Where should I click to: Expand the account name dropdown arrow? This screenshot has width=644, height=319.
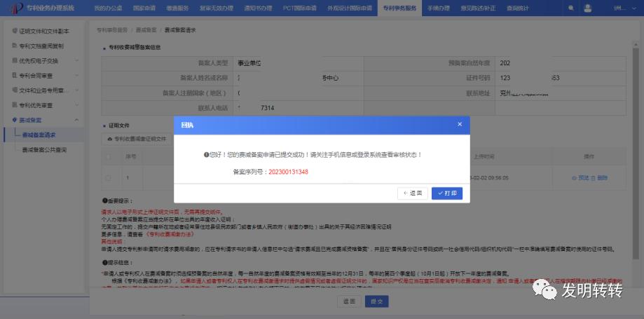(x=633, y=8)
